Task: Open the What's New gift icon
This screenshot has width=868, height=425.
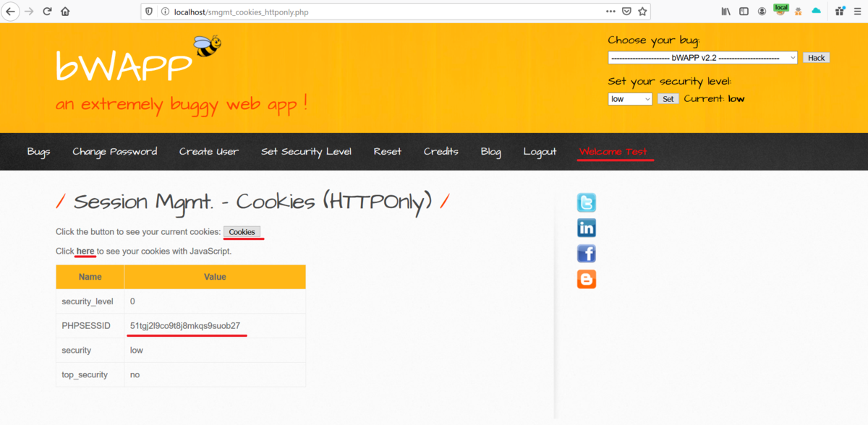Action: (840, 12)
